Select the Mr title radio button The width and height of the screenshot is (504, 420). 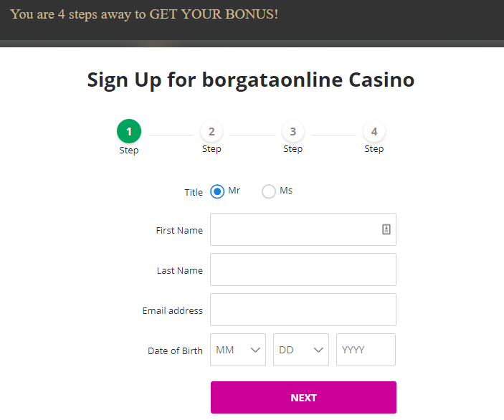[x=217, y=192]
